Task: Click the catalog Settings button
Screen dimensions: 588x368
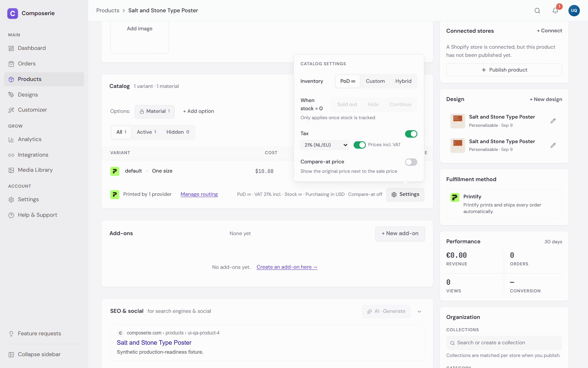Action: [405, 194]
